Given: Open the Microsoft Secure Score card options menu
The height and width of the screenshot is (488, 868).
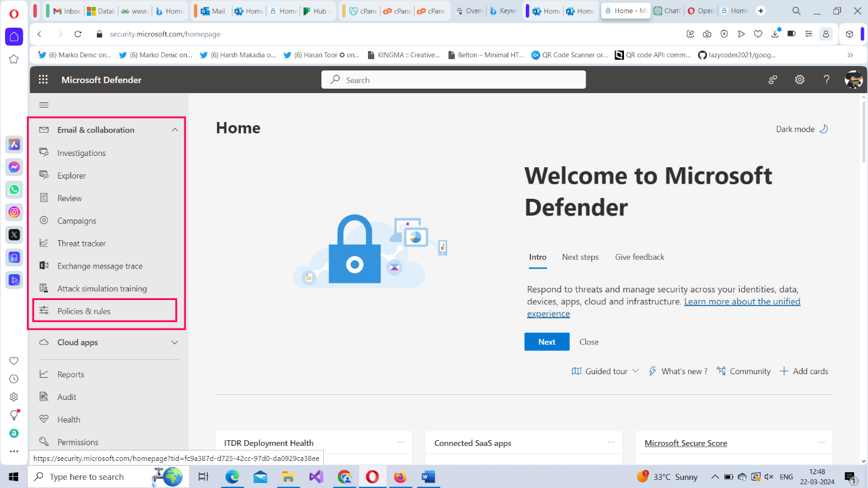Looking at the screenshot, I should click(821, 443).
